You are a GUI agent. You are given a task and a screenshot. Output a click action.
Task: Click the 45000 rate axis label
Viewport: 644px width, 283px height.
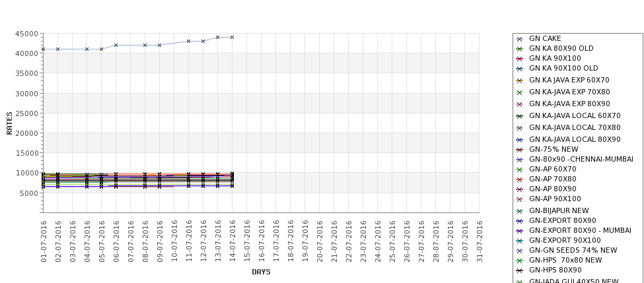click(x=26, y=34)
